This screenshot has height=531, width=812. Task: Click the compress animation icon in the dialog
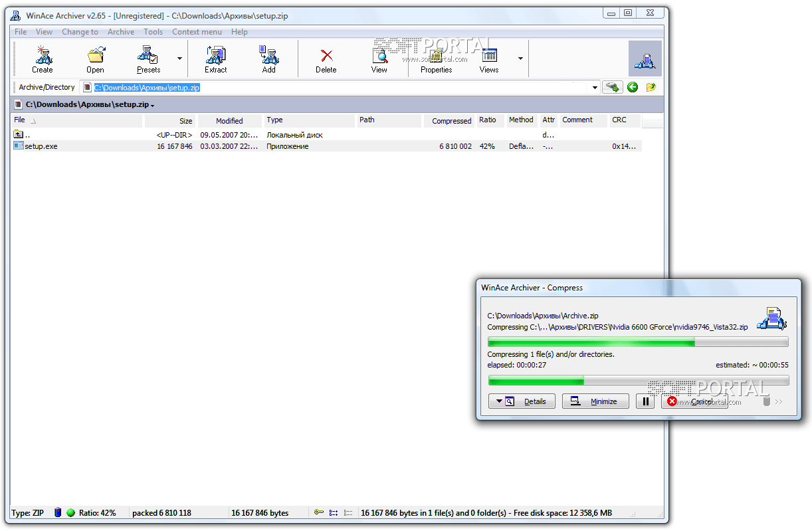pos(771,318)
